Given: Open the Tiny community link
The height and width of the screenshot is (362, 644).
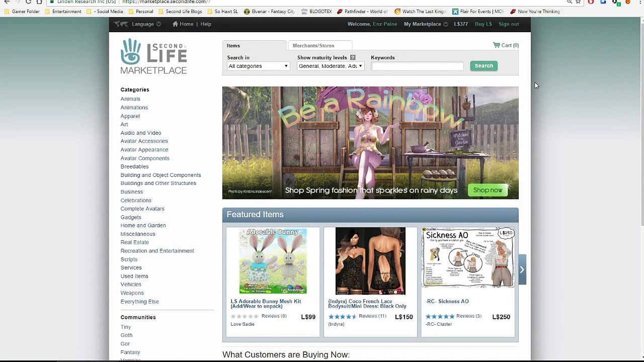Looking at the screenshot, I should tap(125, 327).
